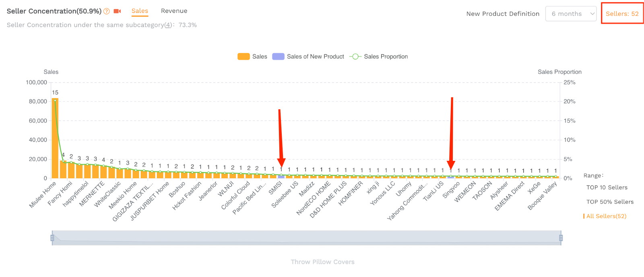
Task: Switch to the Revenue tab
Action: 174,11
